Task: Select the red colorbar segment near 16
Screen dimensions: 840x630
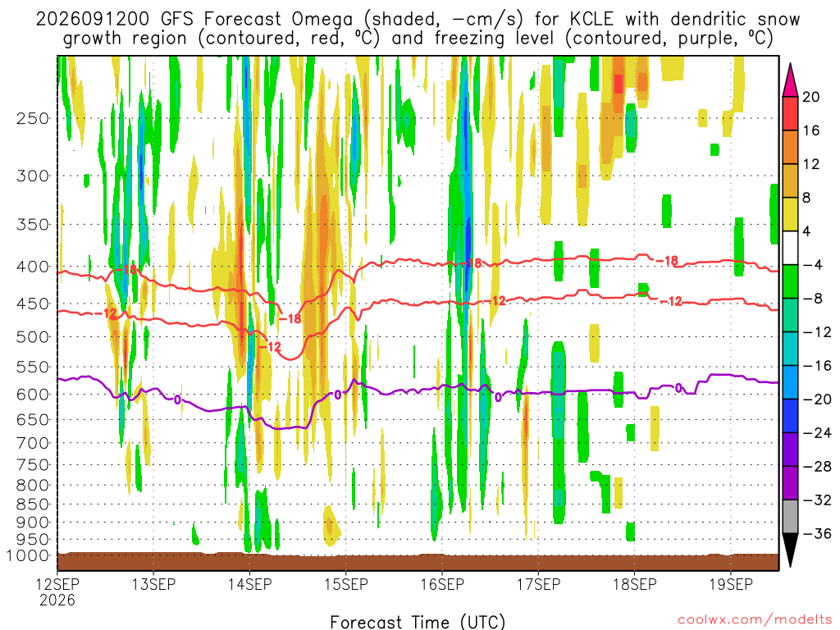Action: pyautogui.click(x=790, y=113)
